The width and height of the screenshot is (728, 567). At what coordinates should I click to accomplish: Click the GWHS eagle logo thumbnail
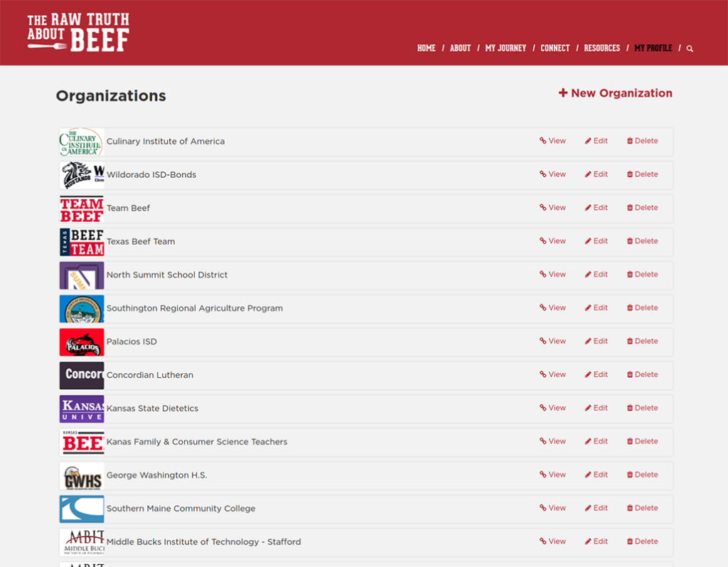tap(82, 476)
